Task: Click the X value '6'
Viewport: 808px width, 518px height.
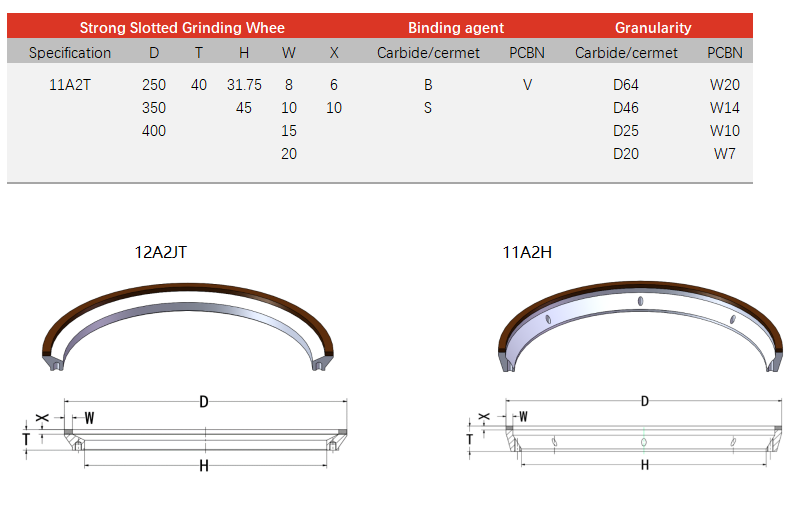Action: (x=334, y=85)
